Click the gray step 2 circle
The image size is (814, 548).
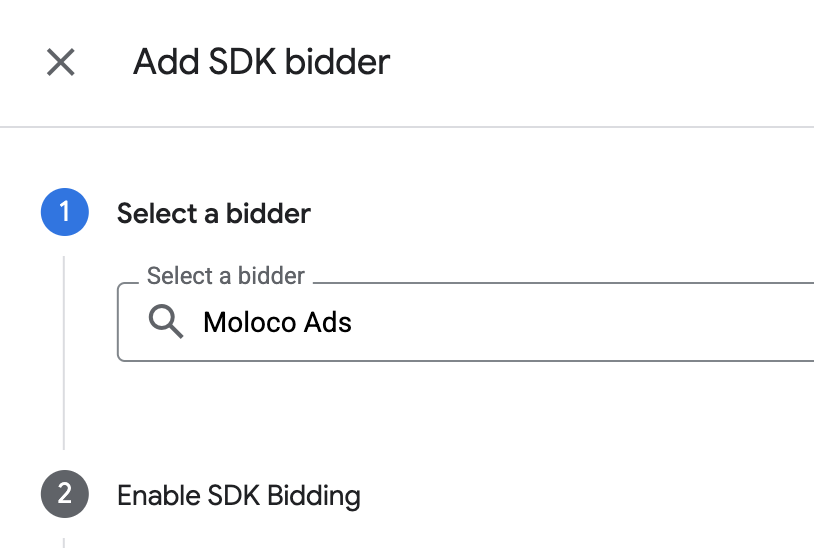point(65,495)
